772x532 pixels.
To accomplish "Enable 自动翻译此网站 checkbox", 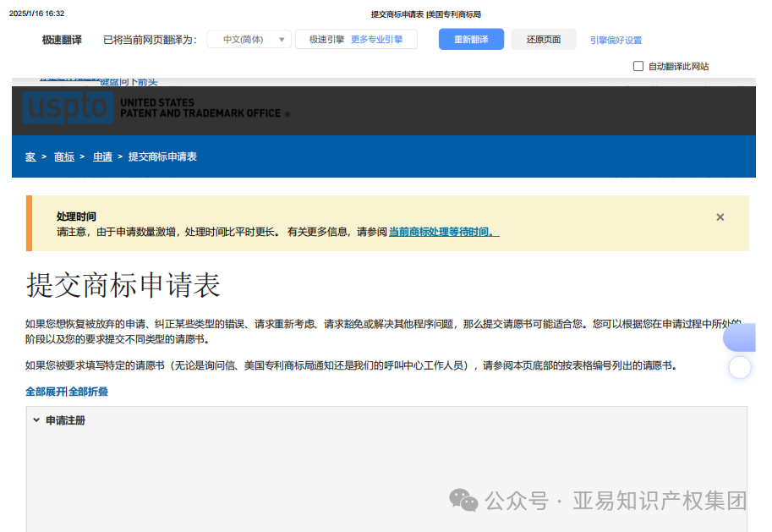I will click(x=638, y=66).
